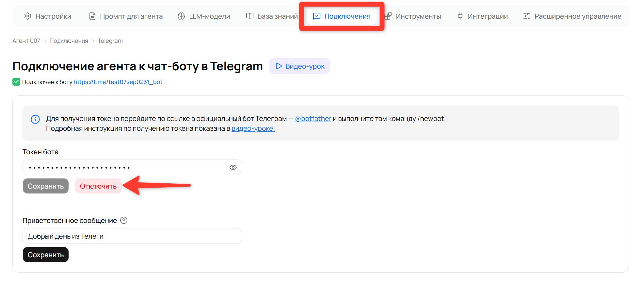Click Агент 007 breadcrumb

point(26,41)
